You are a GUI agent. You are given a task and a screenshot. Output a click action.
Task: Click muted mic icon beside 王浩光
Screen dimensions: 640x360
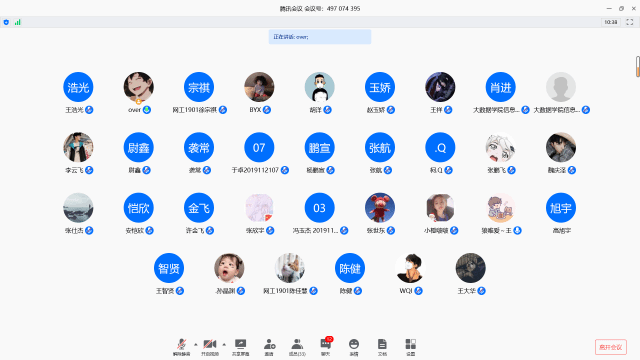click(x=89, y=110)
